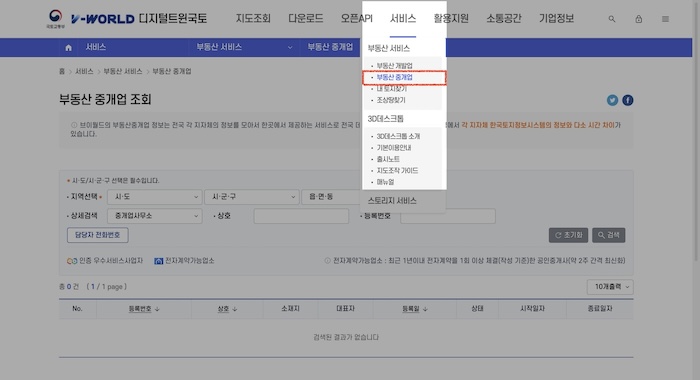
Task: Select 부동산 개발업 in dropdown menu
Action: click(394, 66)
